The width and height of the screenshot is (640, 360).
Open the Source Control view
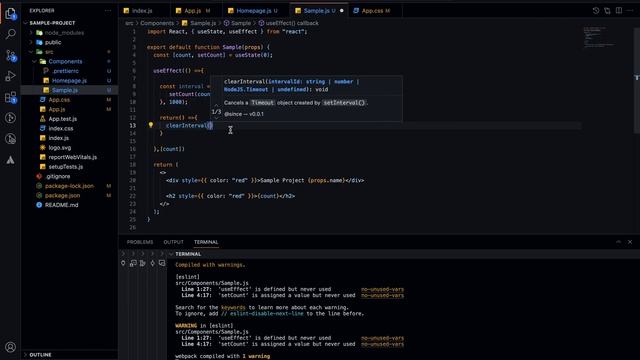click(11, 55)
